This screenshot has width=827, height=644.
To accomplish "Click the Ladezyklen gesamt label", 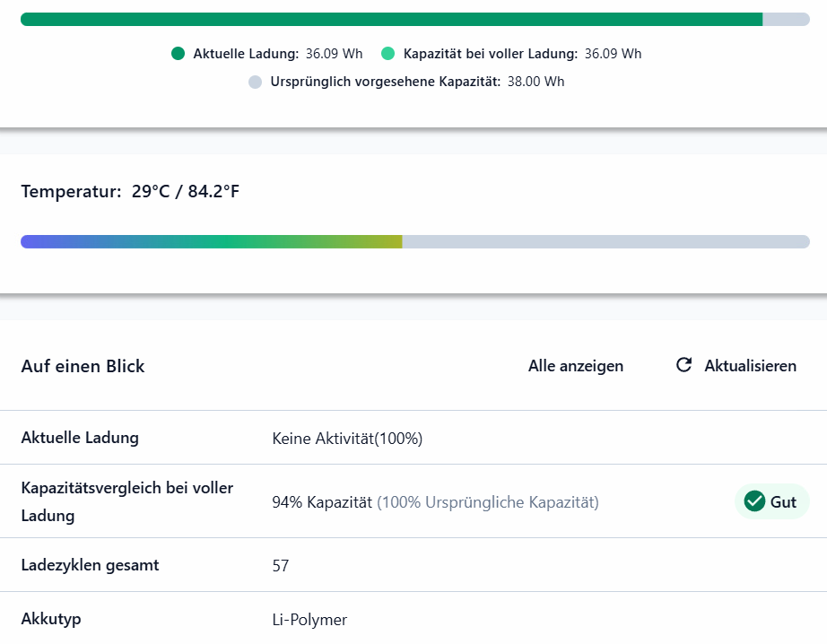I will coord(91,565).
